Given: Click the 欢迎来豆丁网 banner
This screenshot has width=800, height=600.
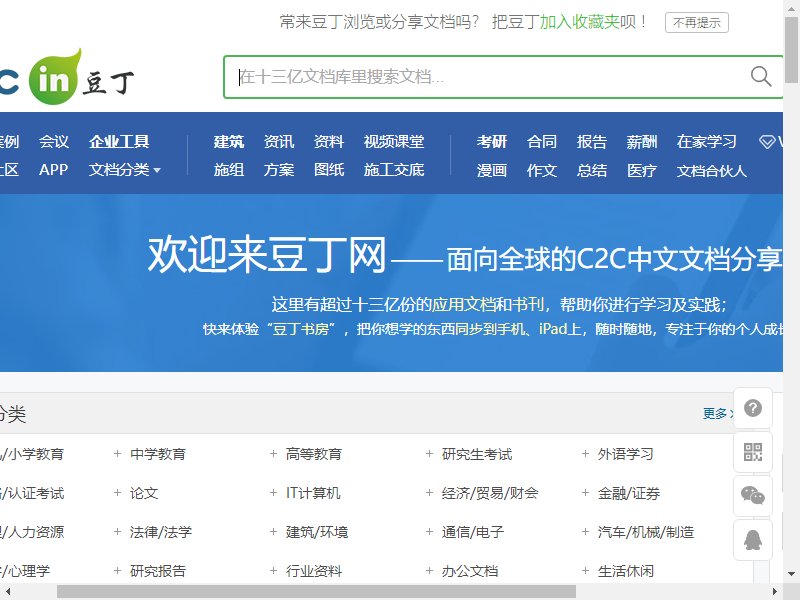Looking at the screenshot, I should click(391, 283).
